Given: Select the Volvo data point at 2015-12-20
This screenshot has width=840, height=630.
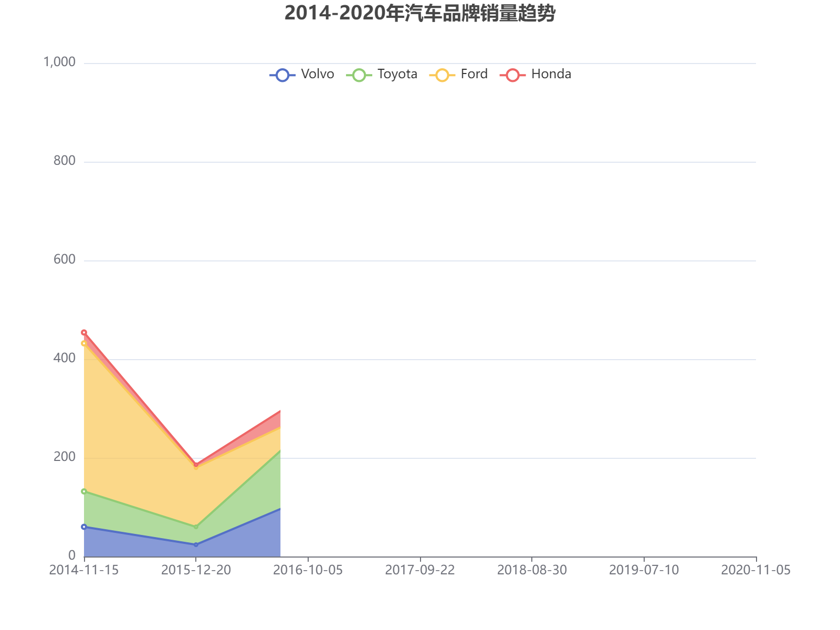Looking at the screenshot, I should pos(196,544).
